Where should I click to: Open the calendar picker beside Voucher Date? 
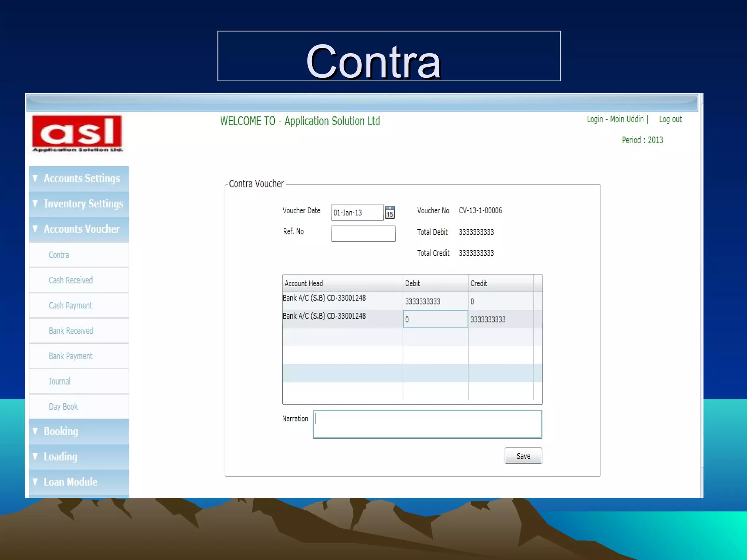click(390, 212)
